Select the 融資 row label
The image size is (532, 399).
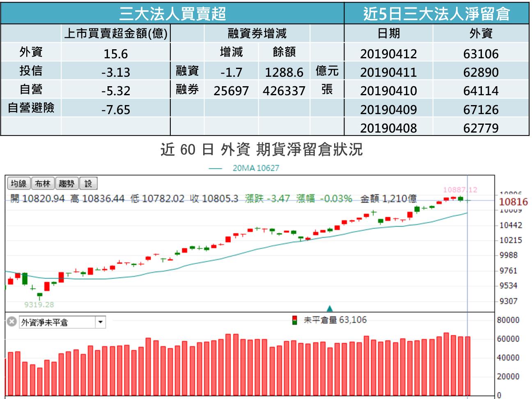coord(187,71)
